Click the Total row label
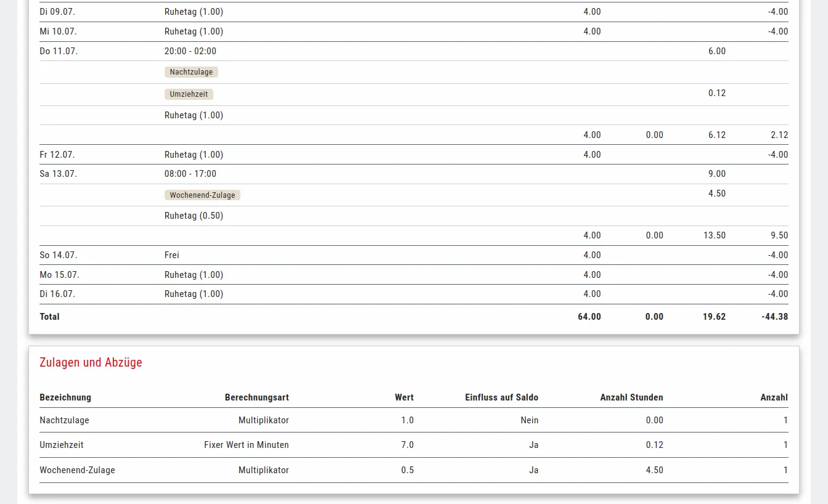This screenshot has height=504, width=828. pyautogui.click(x=49, y=317)
